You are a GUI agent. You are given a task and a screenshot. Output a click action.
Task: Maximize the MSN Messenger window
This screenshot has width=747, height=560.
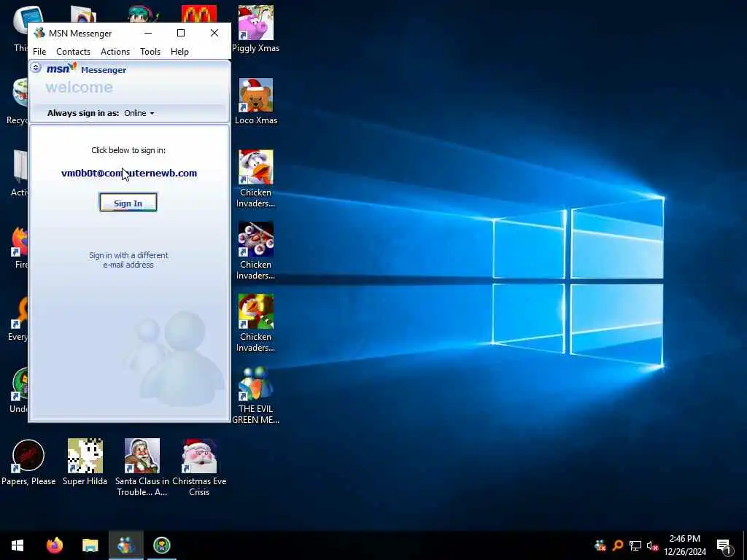181,33
